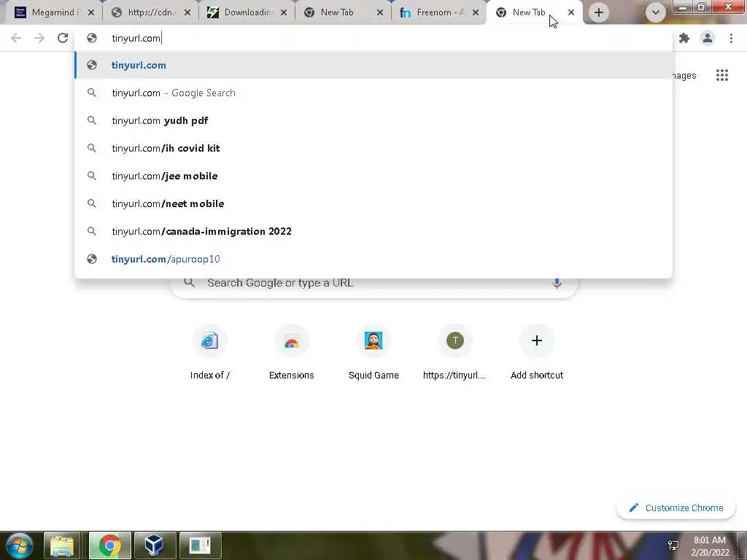The image size is (747, 560).
Task: Click inside the address bar text
Action: tap(136, 38)
